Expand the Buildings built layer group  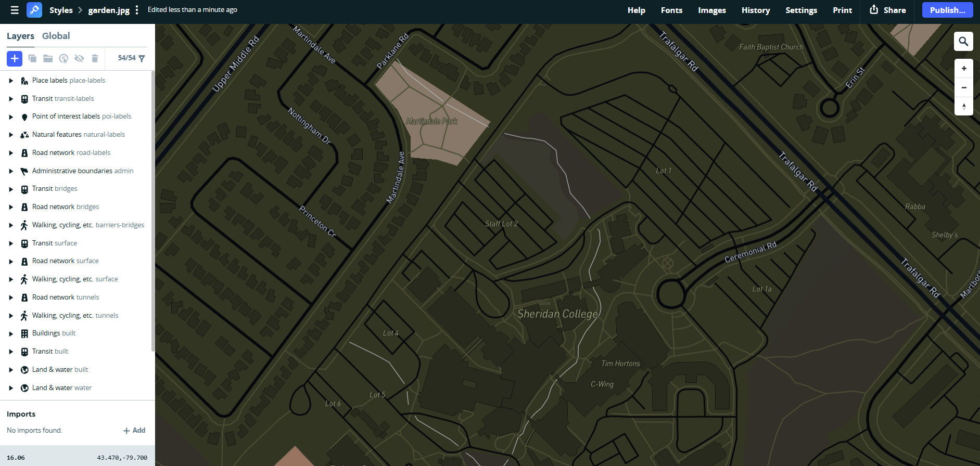coord(11,333)
